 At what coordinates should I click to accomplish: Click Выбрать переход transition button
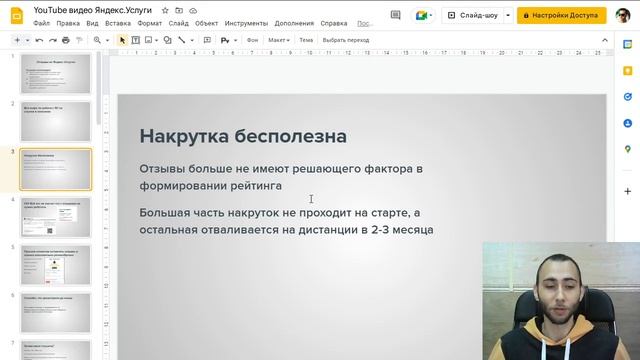[346, 40]
